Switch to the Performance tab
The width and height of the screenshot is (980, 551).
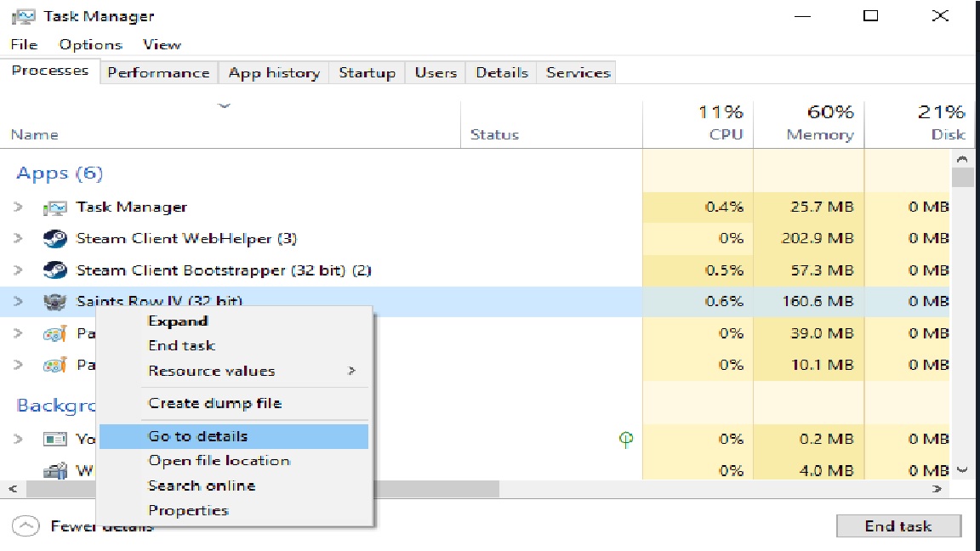click(x=158, y=73)
